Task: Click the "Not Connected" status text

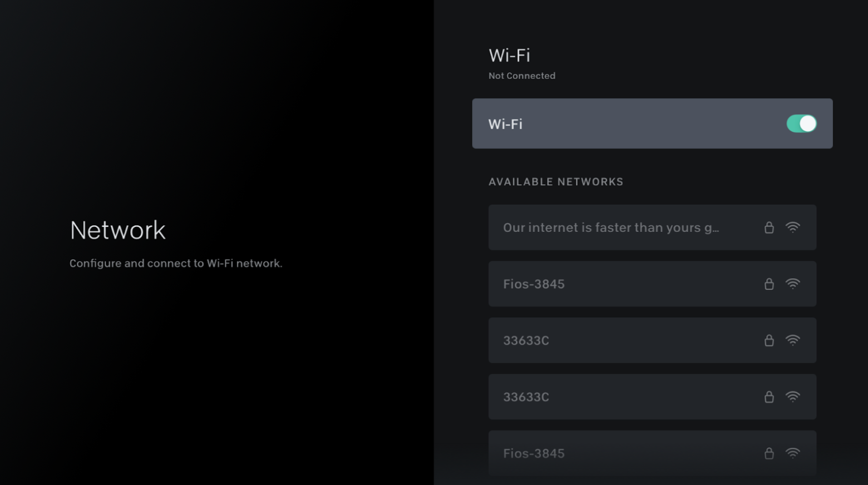Action: coord(522,76)
